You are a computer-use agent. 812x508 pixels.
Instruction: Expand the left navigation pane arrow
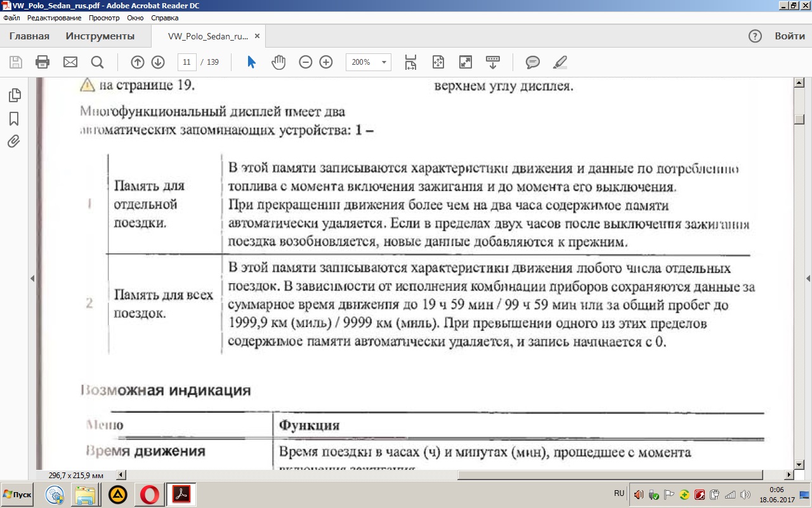32,278
